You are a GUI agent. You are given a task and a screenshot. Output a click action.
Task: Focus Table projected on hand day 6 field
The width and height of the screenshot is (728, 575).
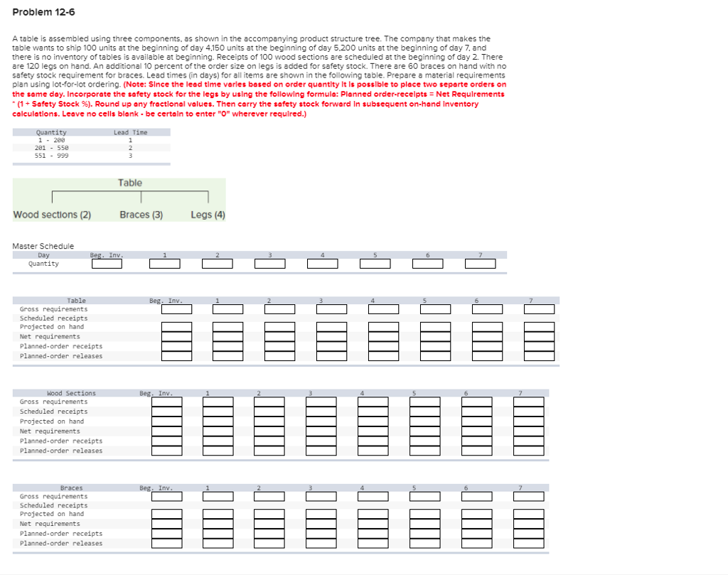click(x=488, y=327)
